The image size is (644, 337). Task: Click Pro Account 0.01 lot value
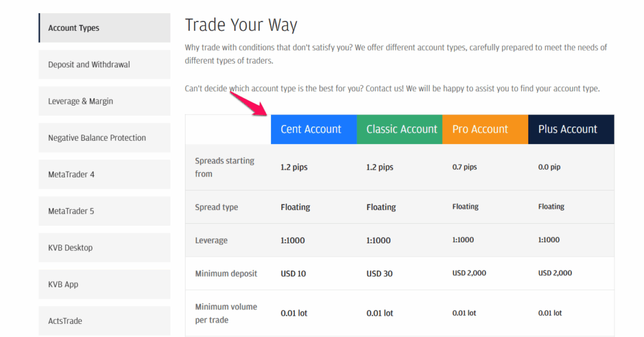tap(464, 312)
